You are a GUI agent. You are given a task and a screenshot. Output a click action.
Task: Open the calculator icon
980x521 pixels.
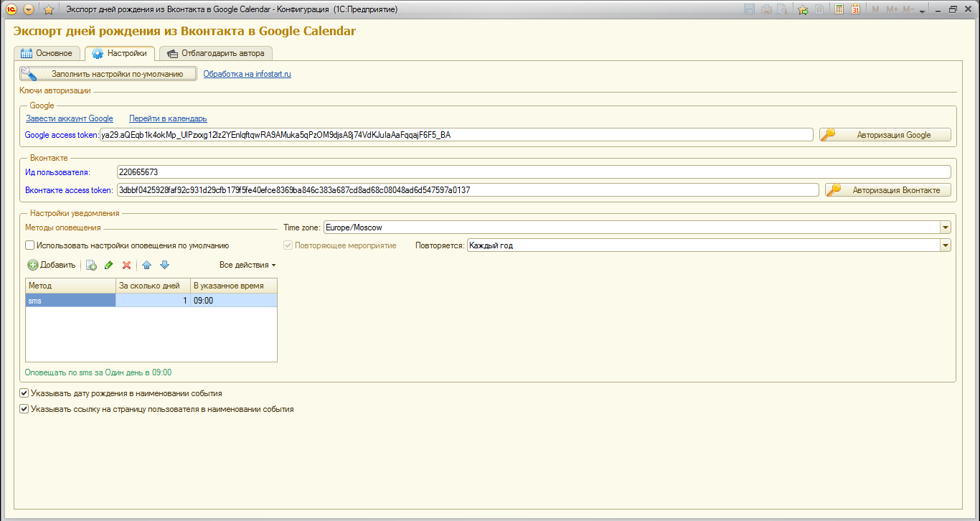(x=839, y=9)
